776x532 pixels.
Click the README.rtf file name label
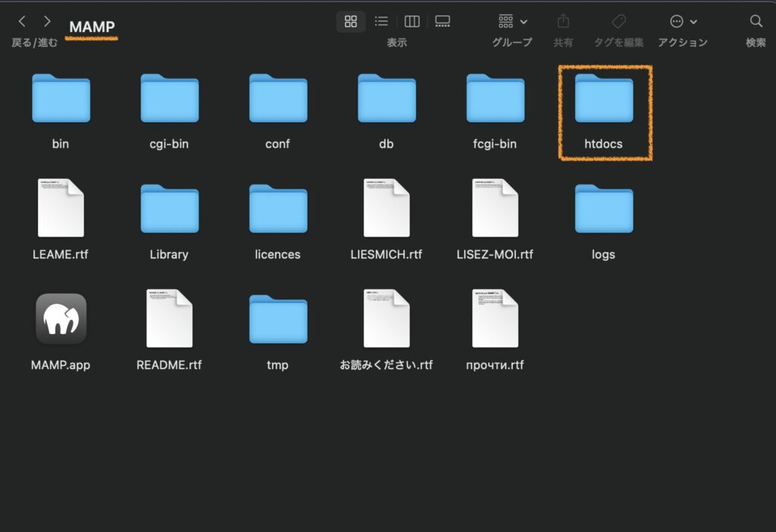[x=169, y=365]
